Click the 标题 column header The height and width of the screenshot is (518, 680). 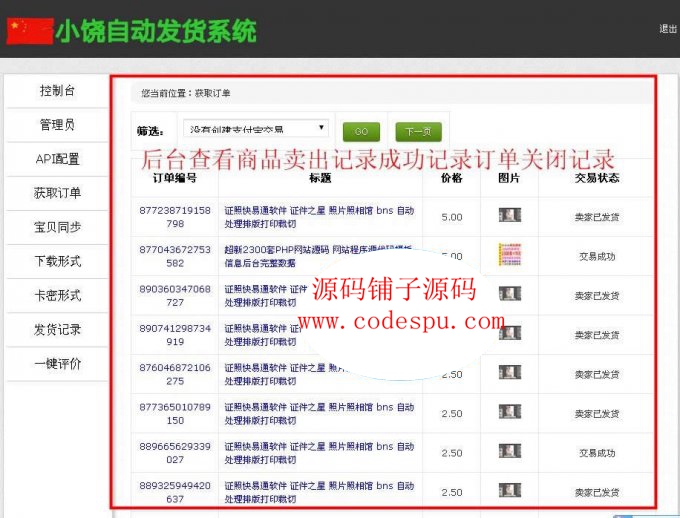pyautogui.click(x=320, y=178)
